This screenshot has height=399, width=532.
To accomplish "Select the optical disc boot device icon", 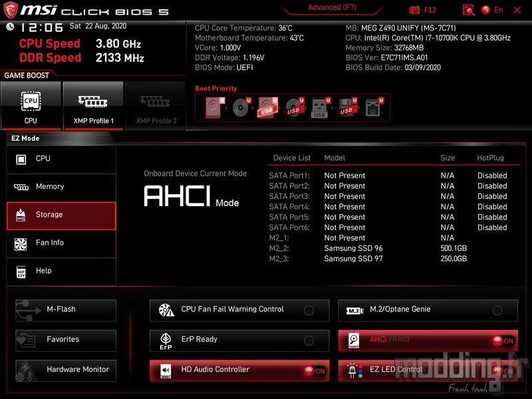I will pos(241,108).
